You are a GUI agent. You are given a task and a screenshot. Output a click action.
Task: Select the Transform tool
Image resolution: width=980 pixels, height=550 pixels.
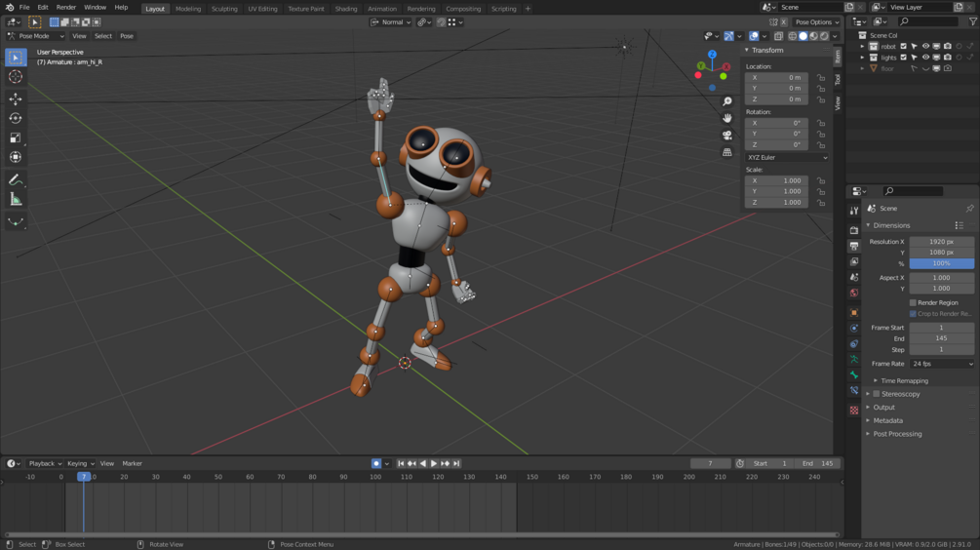[16, 157]
